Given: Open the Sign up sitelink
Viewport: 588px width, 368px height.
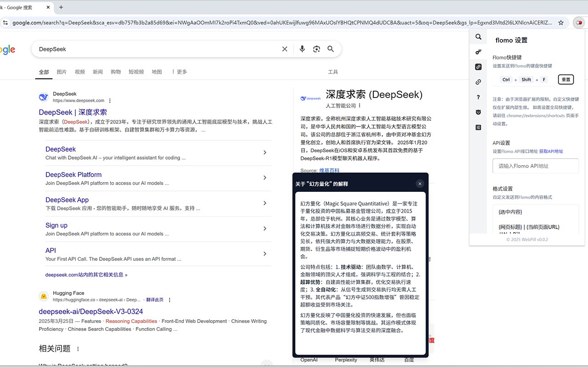Looking at the screenshot, I should [x=57, y=225].
